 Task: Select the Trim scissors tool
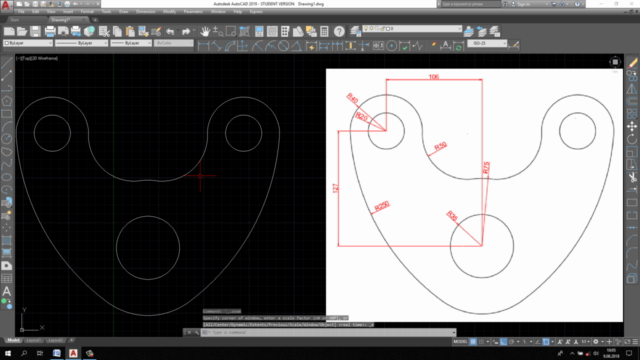click(x=632, y=177)
